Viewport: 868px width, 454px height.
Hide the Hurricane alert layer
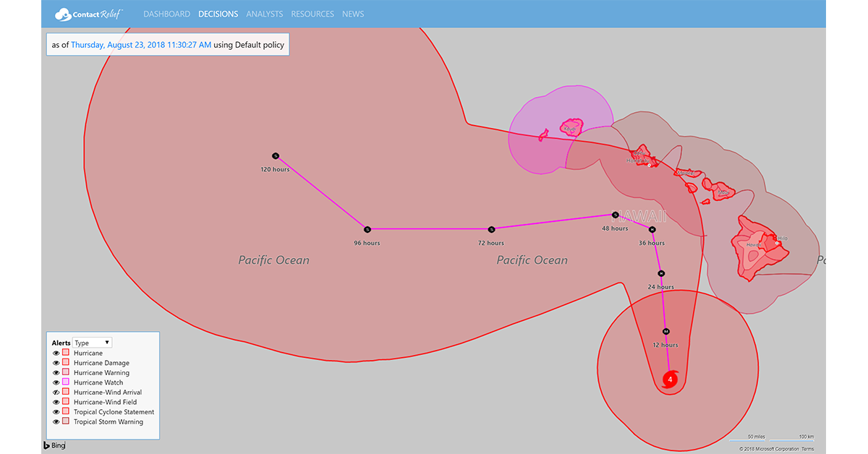(x=56, y=353)
